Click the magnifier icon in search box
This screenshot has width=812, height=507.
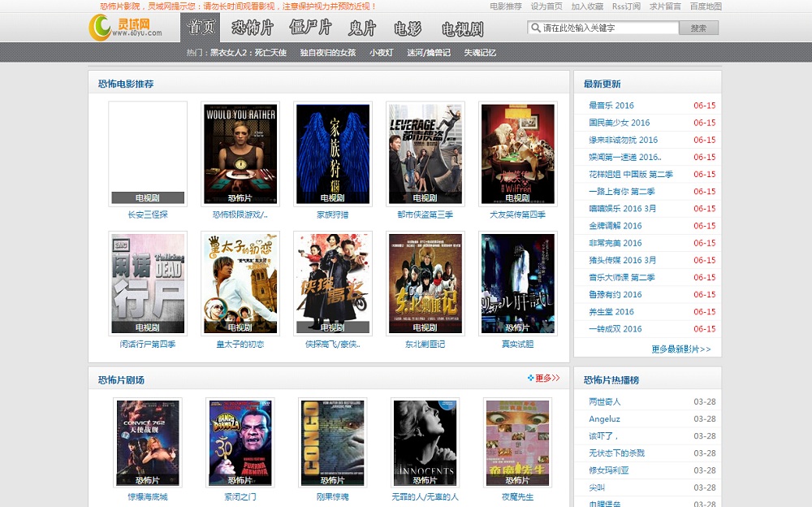(535, 28)
